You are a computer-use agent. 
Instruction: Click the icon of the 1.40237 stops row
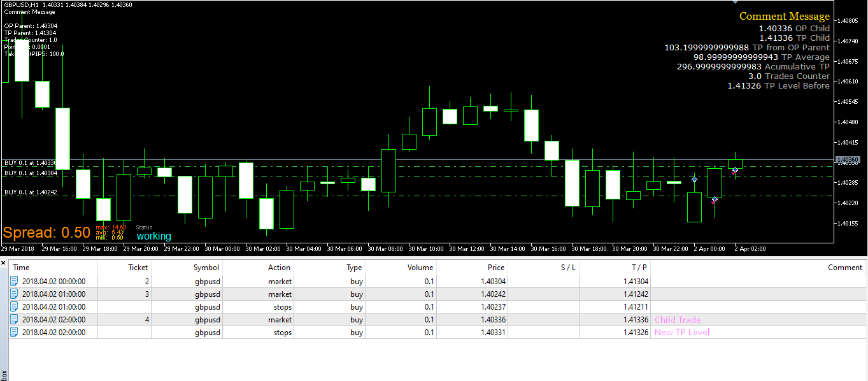coord(15,306)
